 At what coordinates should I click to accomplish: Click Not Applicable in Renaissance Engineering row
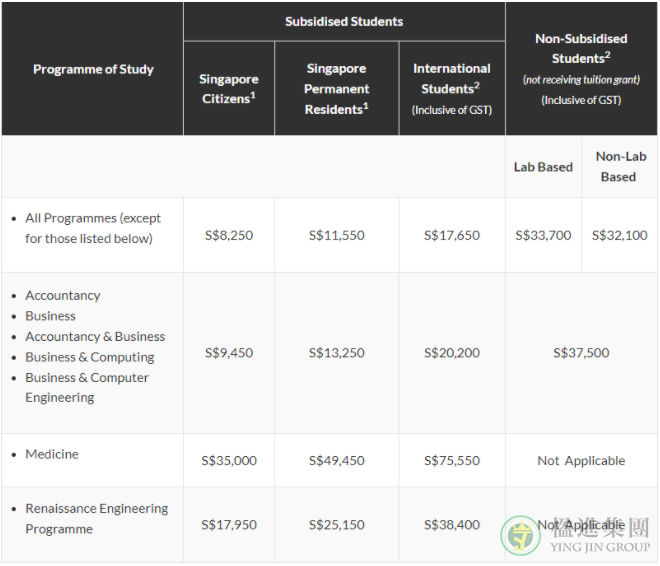click(581, 525)
